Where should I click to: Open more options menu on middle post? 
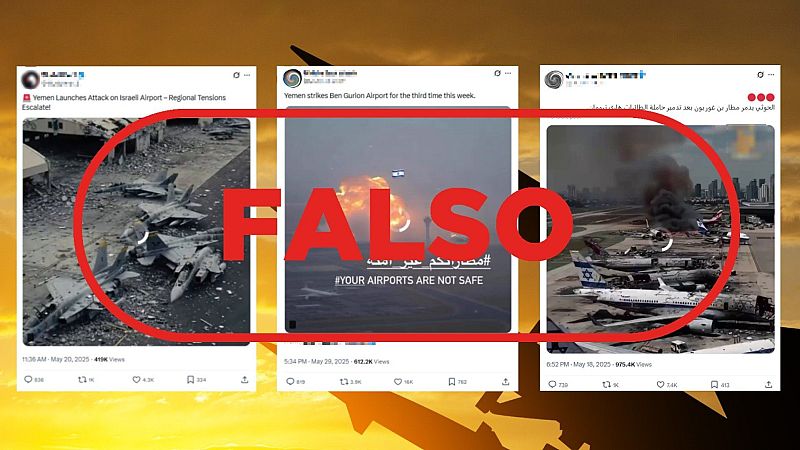508,73
